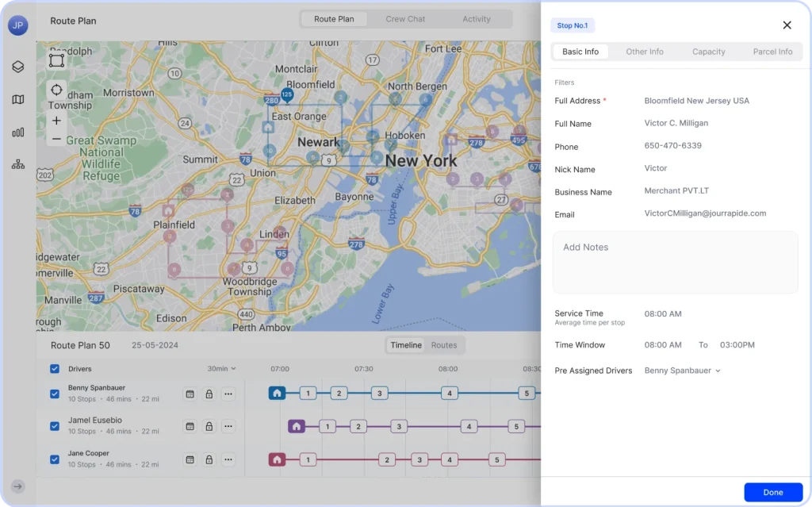Select stop 3 on Jamel's timeline
Screen dimensions: 812x507
pyautogui.click(x=399, y=427)
